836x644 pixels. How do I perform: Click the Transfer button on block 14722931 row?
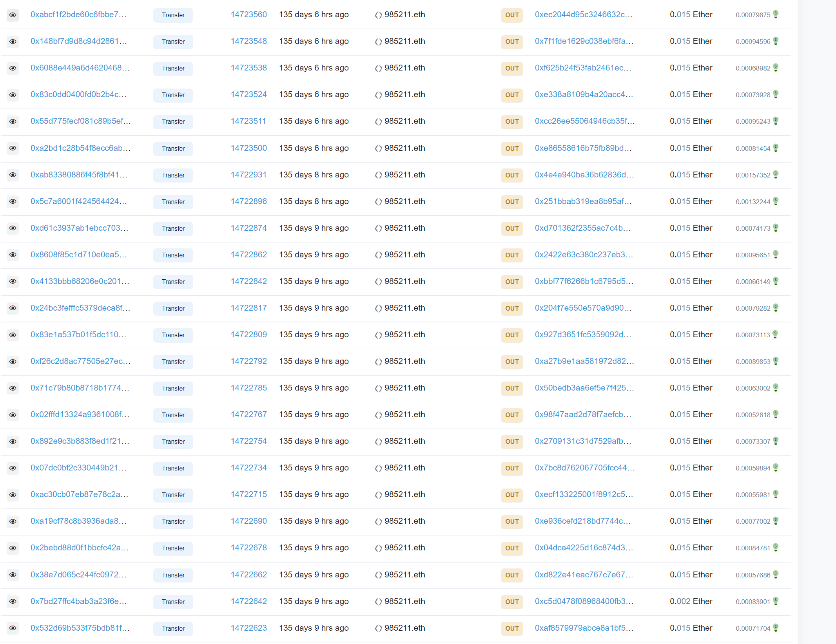pos(173,175)
